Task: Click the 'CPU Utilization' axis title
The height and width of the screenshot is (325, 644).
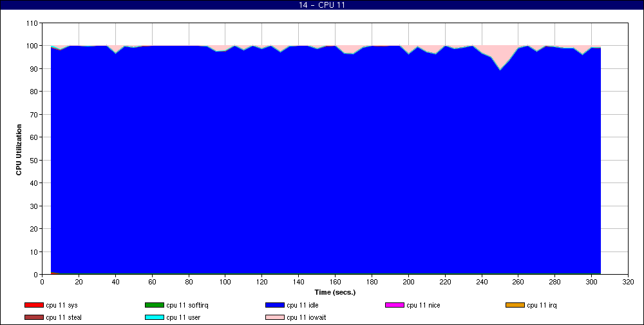Action: [x=19, y=150]
